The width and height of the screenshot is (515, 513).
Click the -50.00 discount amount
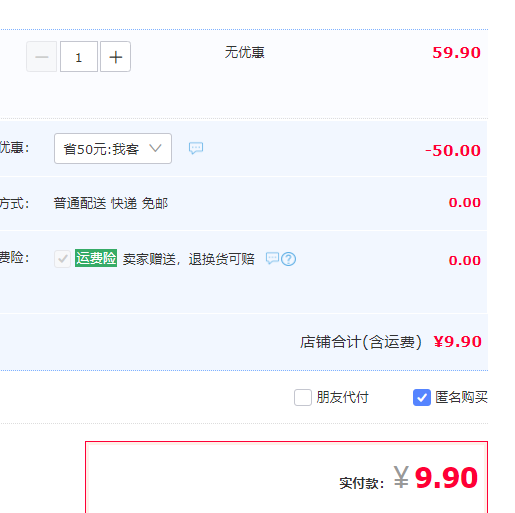tap(453, 151)
